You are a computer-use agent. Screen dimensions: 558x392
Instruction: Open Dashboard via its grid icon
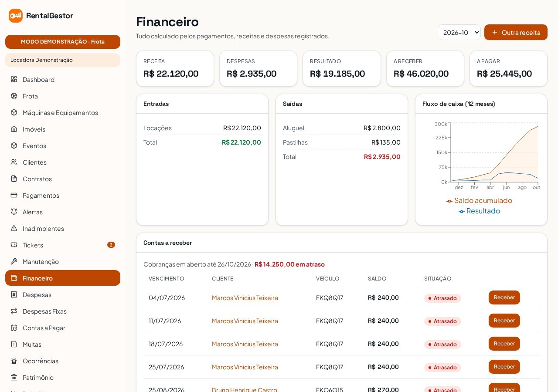(x=14, y=79)
